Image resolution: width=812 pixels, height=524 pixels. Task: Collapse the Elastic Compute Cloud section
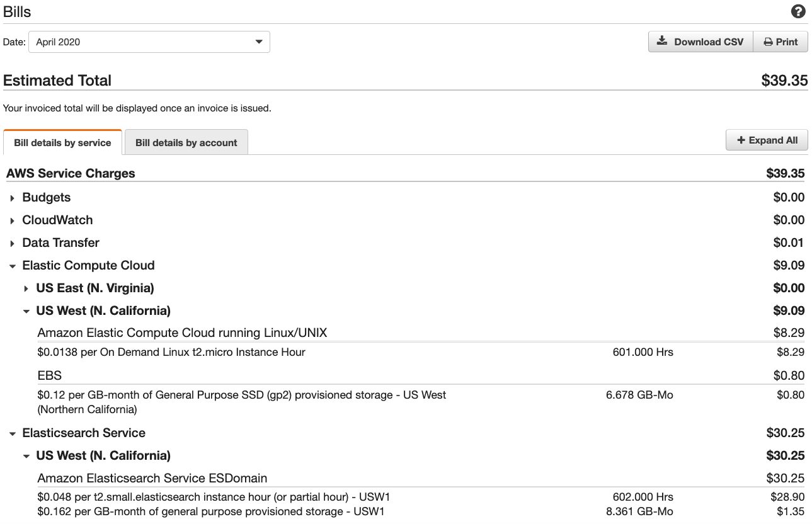pos(12,266)
